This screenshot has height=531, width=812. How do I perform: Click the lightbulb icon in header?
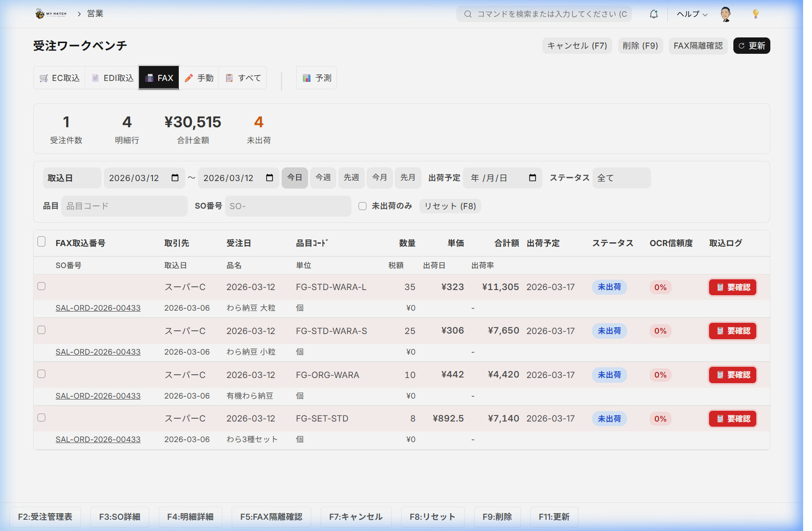click(x=755, y=14)
